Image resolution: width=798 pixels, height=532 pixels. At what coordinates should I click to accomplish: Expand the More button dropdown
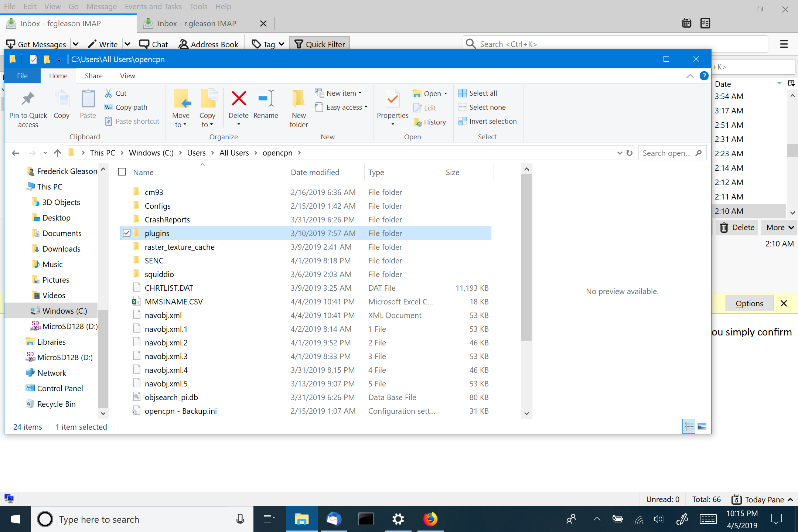pos(778,227)
